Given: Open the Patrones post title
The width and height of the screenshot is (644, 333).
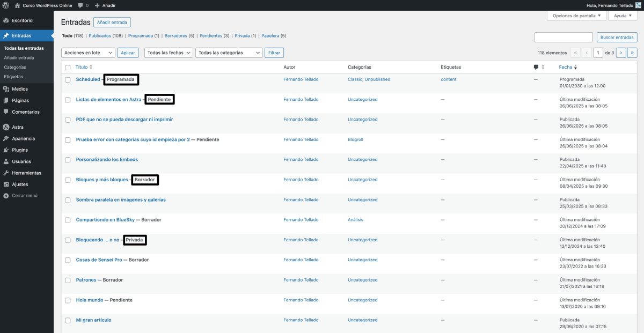Looking at the screenshot, I should pyautogui.click(x=86, y=280).
